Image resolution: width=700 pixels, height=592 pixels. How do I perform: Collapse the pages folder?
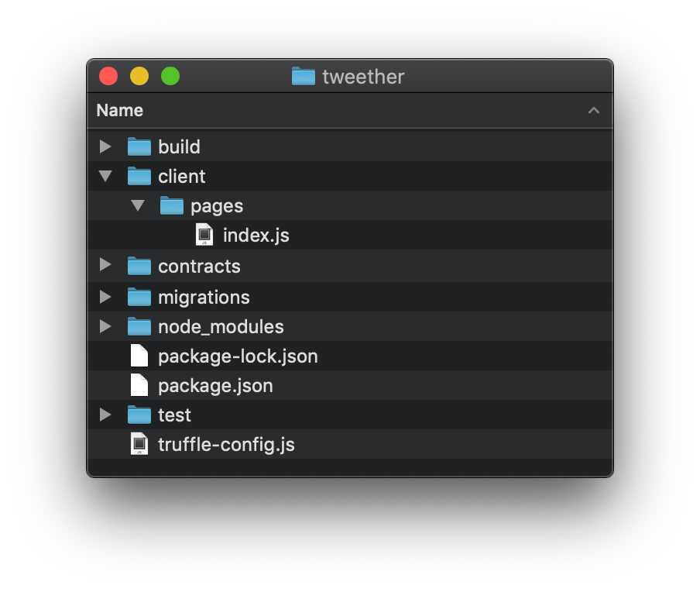coord(138,205)
